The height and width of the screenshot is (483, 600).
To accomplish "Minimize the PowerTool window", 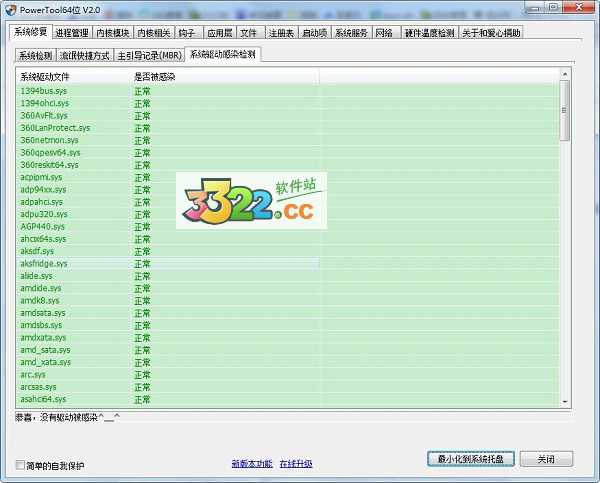I will point(535,7).
